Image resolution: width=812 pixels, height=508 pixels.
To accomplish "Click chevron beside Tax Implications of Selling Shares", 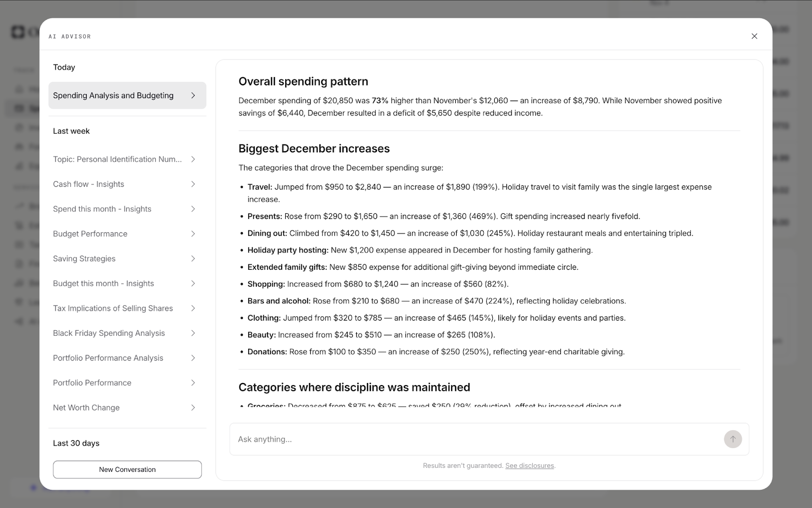I will [193, 308].
